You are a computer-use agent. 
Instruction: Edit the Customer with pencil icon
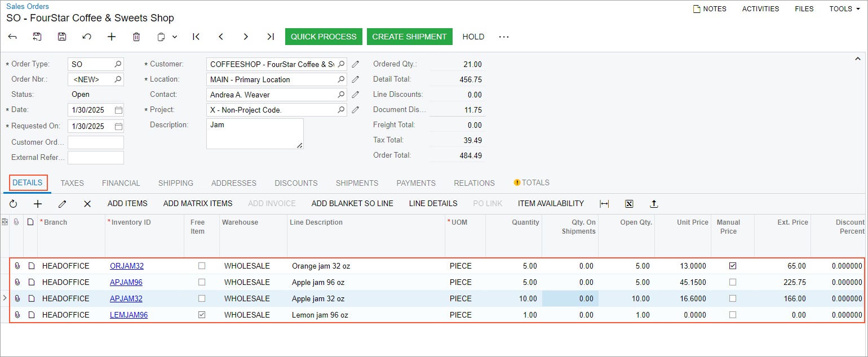(x=355, y=64)
